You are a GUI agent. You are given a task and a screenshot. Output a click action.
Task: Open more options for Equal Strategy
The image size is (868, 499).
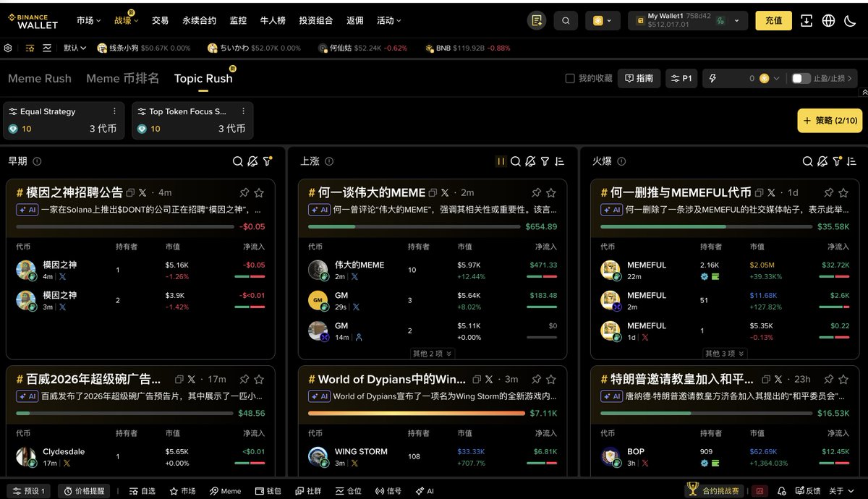coord(114,111)
